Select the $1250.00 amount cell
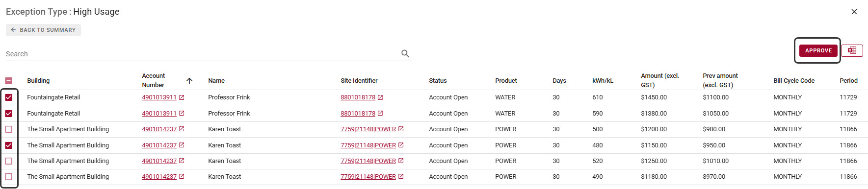 pyautogui.click(x=654, y=161)
